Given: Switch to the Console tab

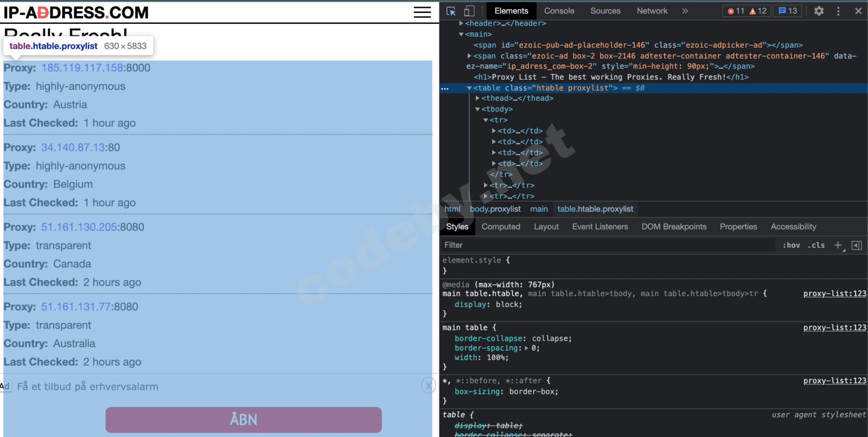Looking at the screenshot, I should (559, 11).
